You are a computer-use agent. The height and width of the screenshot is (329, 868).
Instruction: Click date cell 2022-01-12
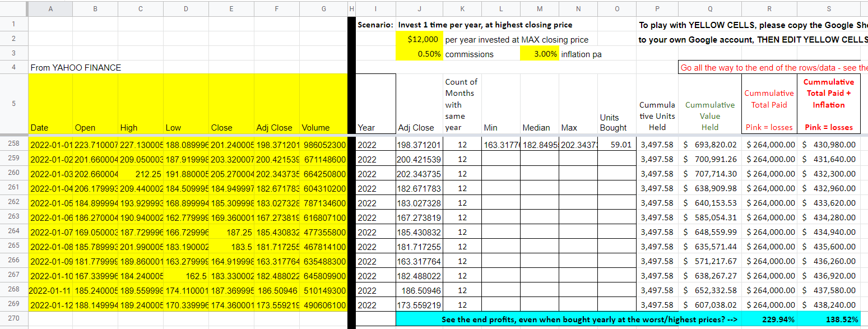[x=50, y=305]
